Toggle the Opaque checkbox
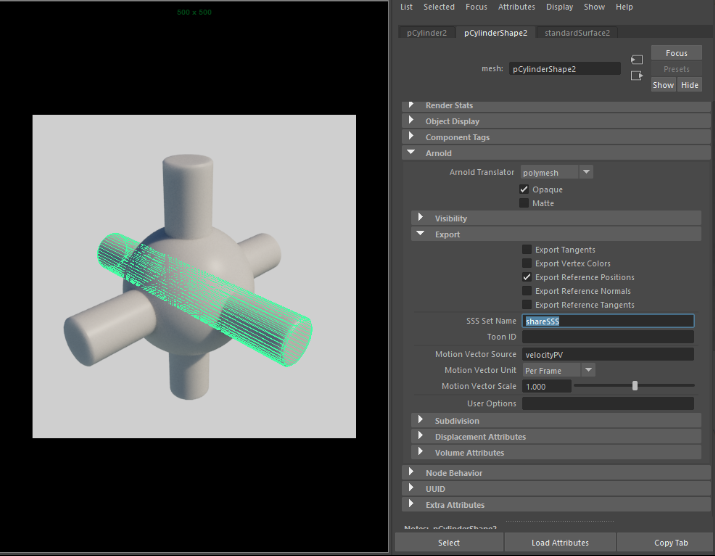The height and width of the screenshot is (556, 715). click(524, 189)
